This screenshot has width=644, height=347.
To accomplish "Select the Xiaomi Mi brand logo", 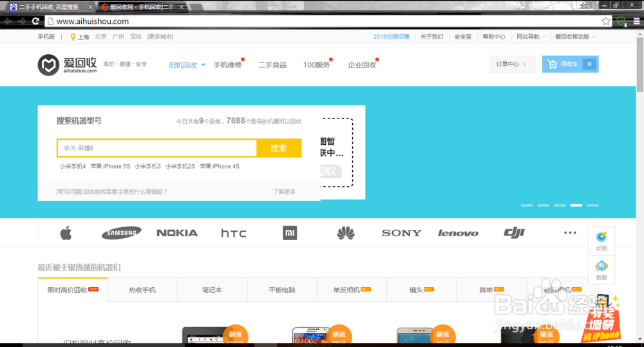I will [x=290, y=233].
